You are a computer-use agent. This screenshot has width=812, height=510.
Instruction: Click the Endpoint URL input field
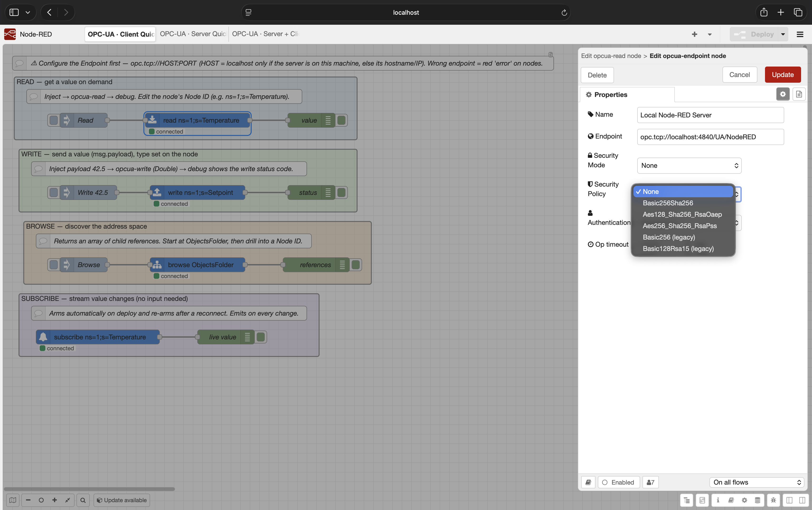click(710, 137)
